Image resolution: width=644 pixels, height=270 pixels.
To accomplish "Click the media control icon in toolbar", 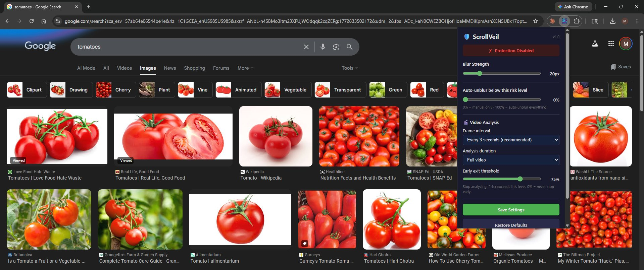I will tap(595, 21).
